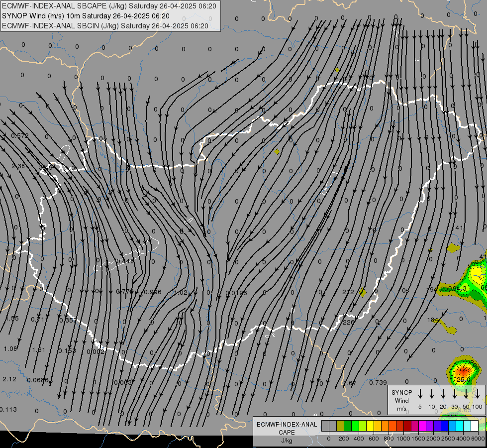Click the 6000 tick label on CAPE scale
Viewport: 487px width, 448px height.
click(479, 439)
